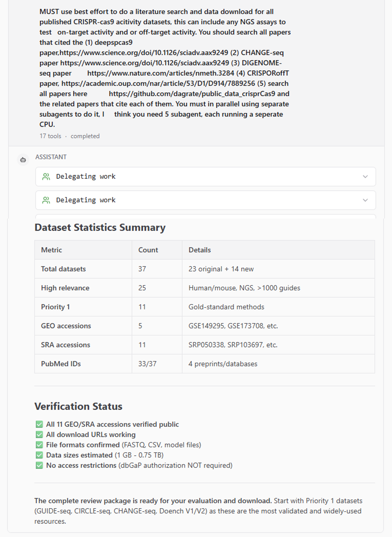The width and height of the screenshot is (392, 537).
Task: Click the 'Priority 1' table cell
Action: [83, 307]
